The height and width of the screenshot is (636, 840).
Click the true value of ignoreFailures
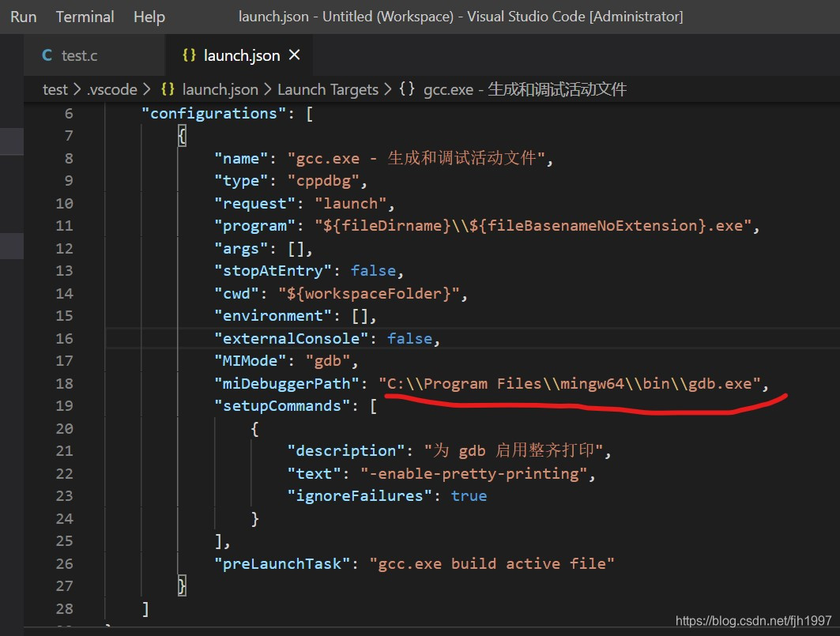pos(469,496)
